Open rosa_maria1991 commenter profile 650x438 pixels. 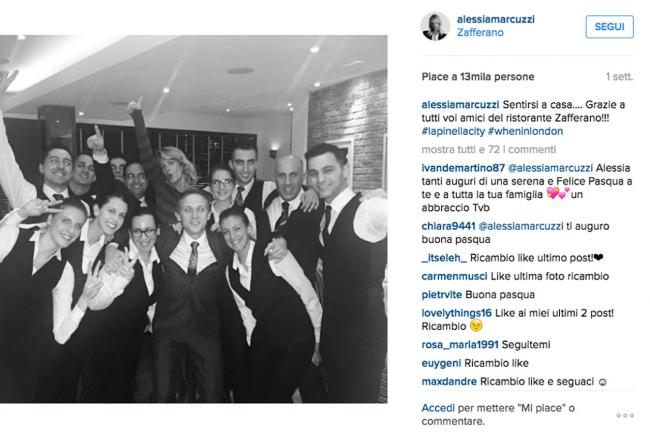pyautogui.click(x=460, y=344)
